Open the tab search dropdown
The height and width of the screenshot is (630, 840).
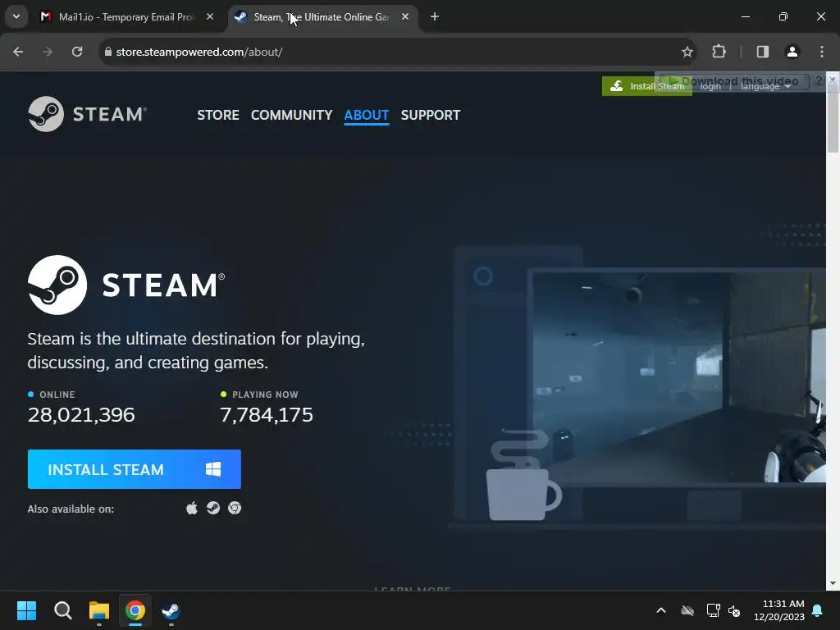16,16
